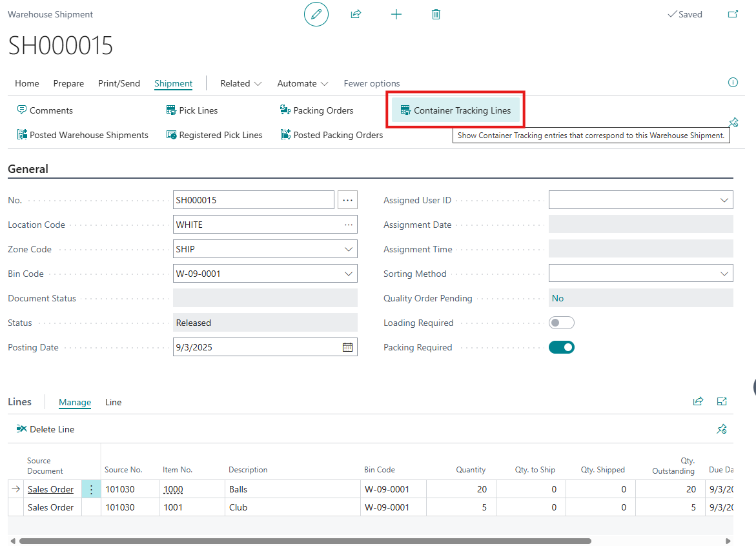756x555 pixels.
Task: Switch to the Prepare tab
Action: tap(68, 83)
